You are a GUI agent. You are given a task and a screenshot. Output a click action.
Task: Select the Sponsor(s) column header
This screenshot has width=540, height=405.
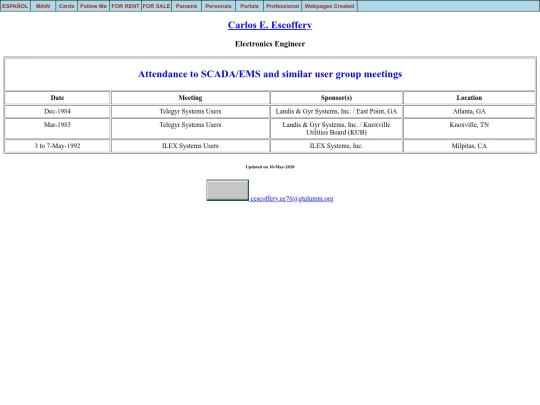(336, 98)
